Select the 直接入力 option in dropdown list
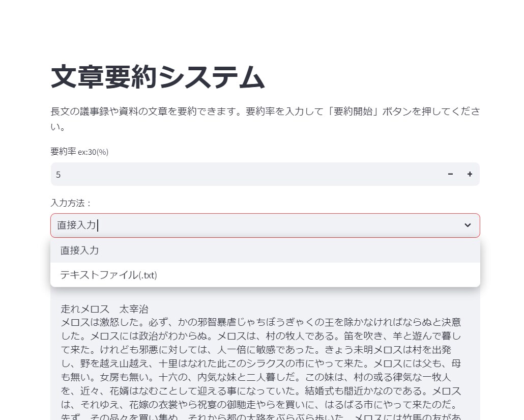Image resolution: width=524 pixels, height=420 pixels. [x=265, y=250]
